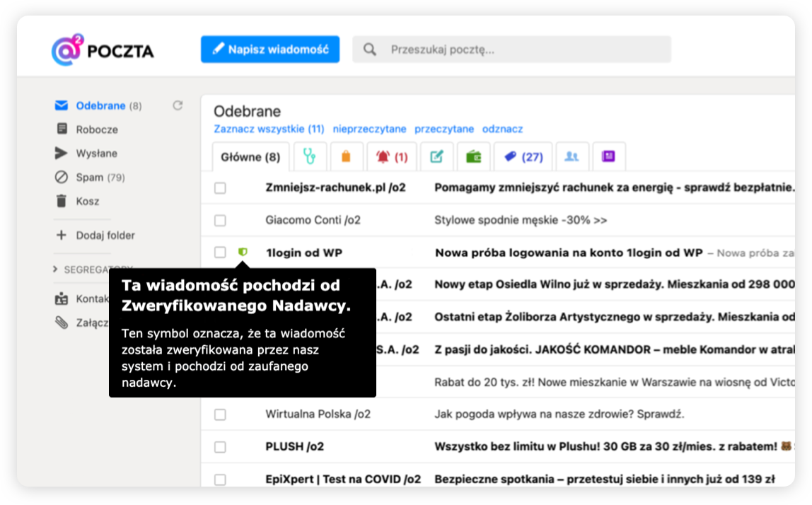Image resolution: width=812 pixels, height=505 pixels.
Task: Open the Robocze drafts folder
Action: pyautogui.click(x=97, y=129)
